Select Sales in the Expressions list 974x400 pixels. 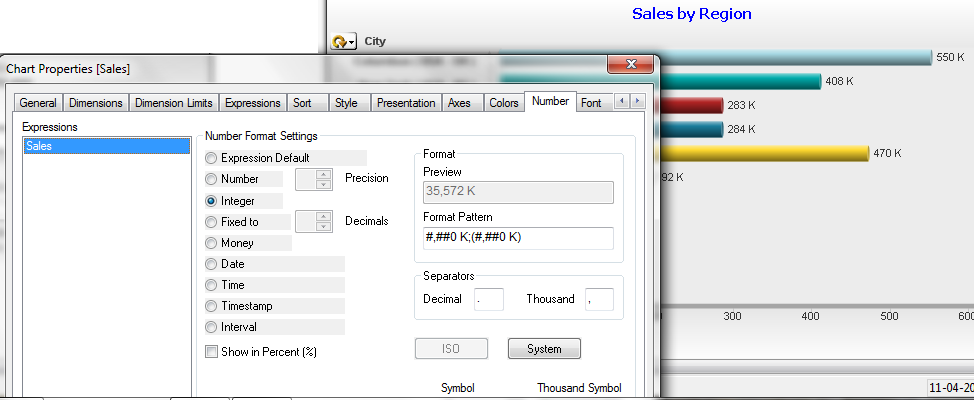106,146
